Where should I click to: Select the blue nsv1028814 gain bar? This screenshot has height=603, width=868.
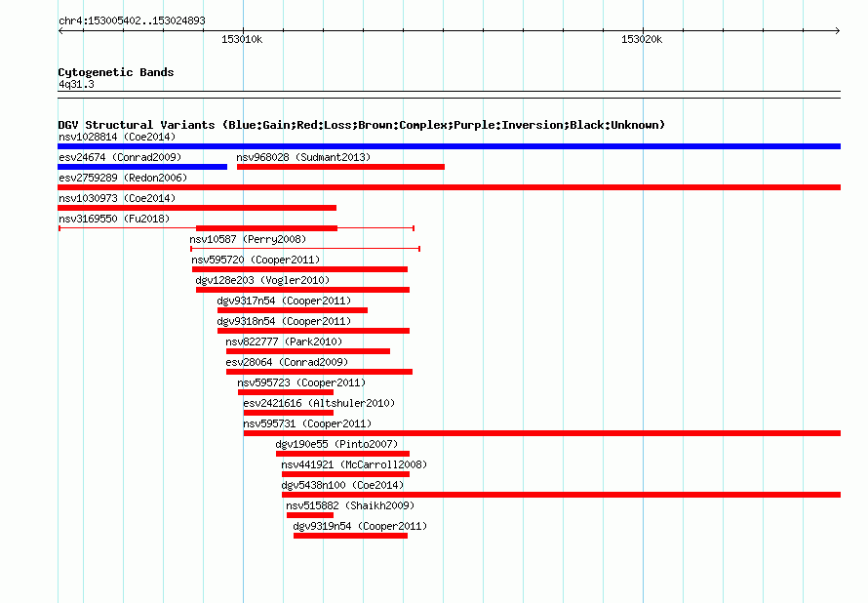[x=449, y=146]
